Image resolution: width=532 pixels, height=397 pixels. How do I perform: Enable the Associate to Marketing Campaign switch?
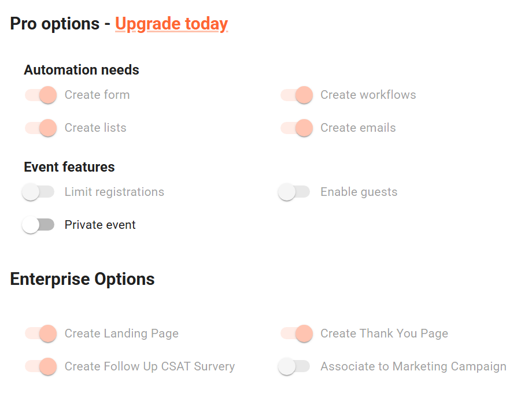pos(294,366)
